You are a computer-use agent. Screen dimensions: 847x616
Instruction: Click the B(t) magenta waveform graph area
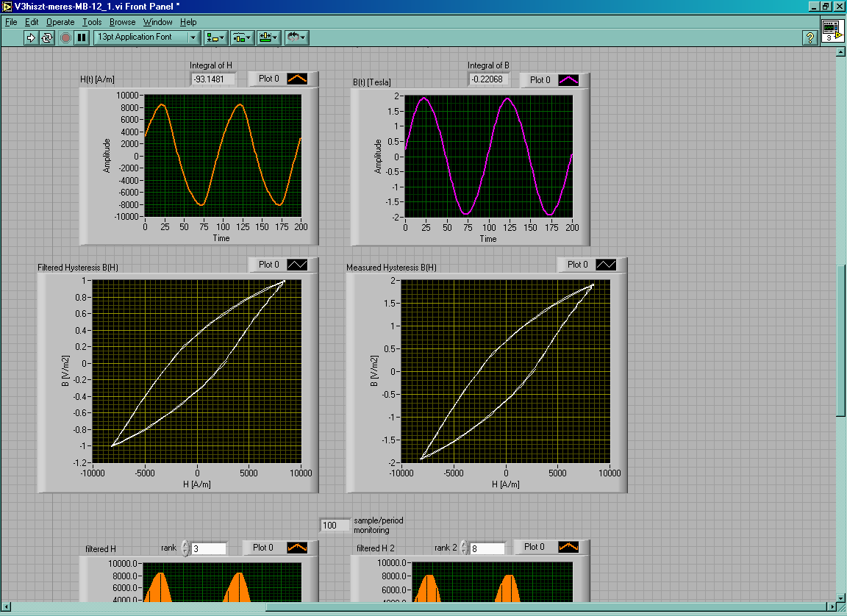[x=488, y=157]
